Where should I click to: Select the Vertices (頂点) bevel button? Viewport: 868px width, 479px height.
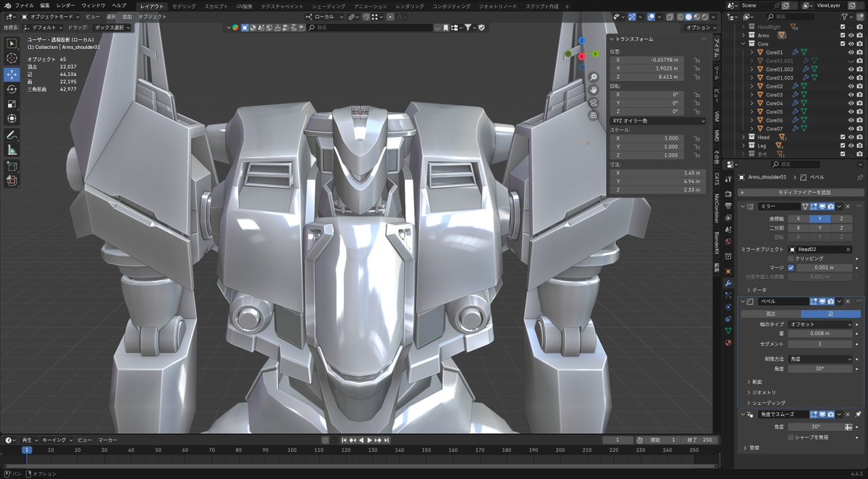coord(770,314)
